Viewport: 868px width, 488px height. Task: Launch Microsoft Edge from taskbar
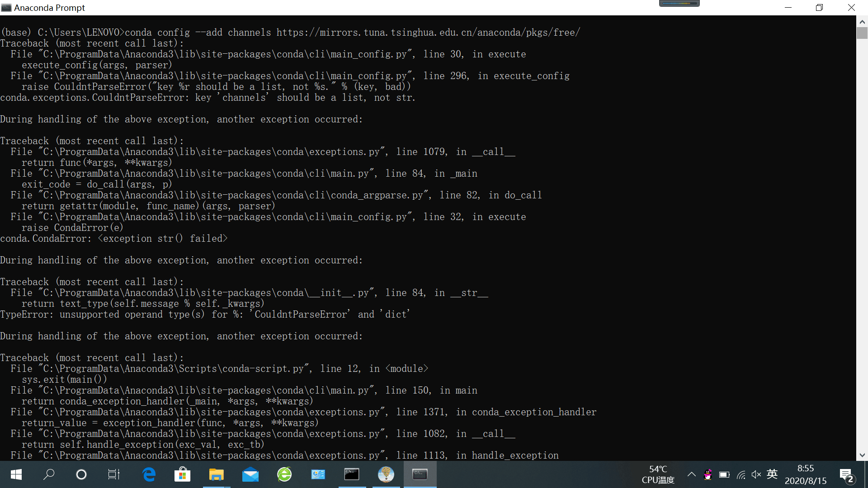pos(149,474)
